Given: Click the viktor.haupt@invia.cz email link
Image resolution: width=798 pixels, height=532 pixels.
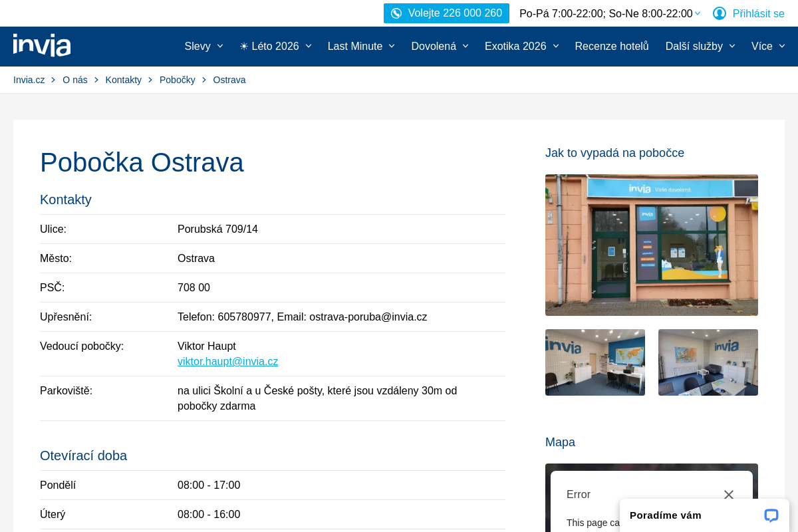Looking at the screenshot, I should click(x=227, y=361).
